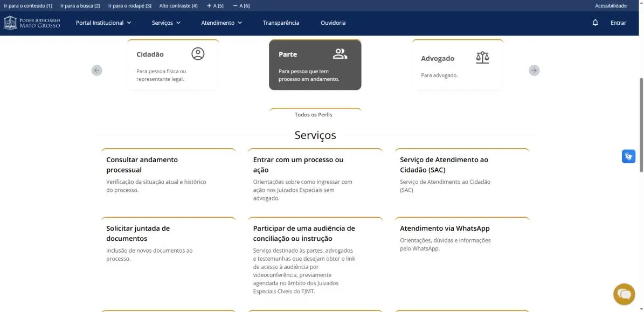This screenshot has width=644, height=312.
Task: Increase font size with + A
Action: click(x=215, y=5)
